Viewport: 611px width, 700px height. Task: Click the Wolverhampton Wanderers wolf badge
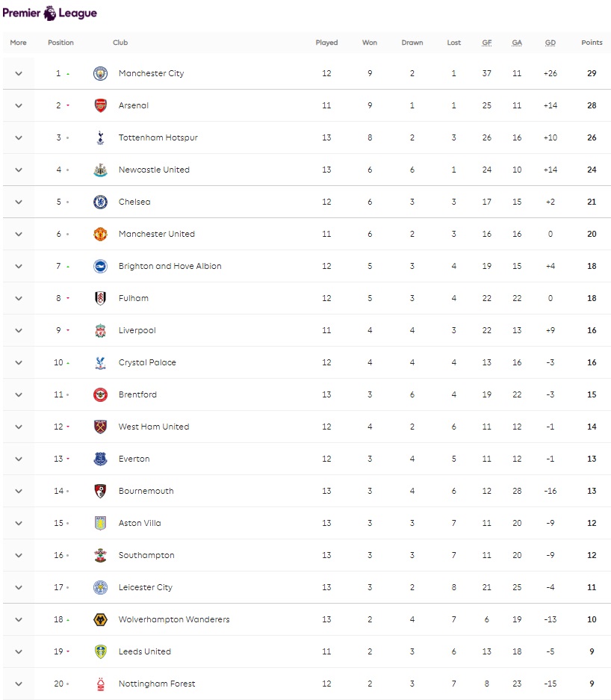point(100,619)
